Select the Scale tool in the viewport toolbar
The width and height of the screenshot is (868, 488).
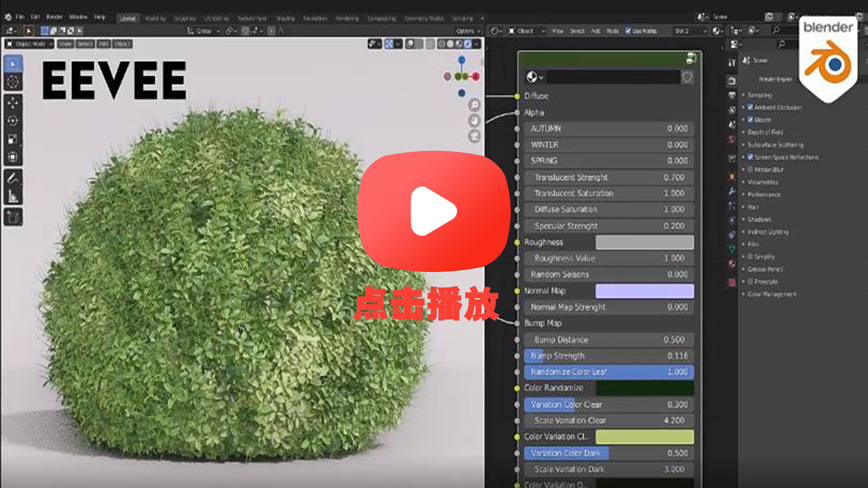(13, 139)
